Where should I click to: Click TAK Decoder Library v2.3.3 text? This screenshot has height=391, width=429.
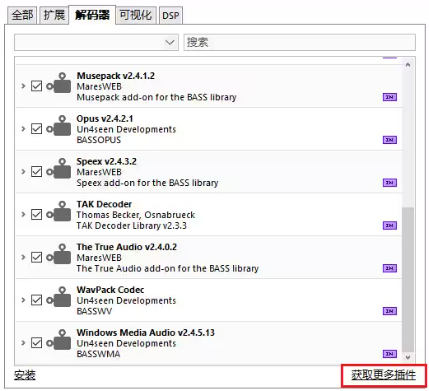131,226
